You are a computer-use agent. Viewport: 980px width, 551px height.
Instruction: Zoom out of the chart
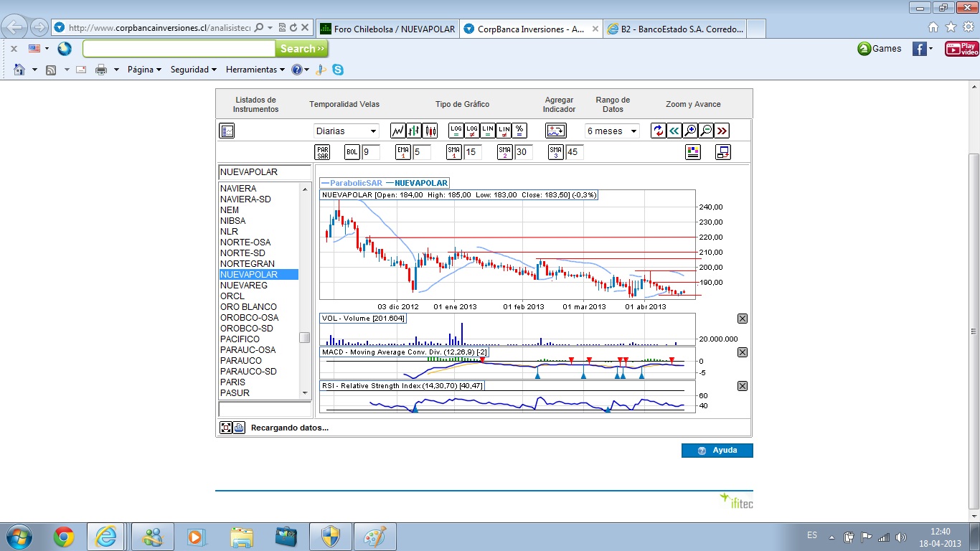tap(706, 131)
